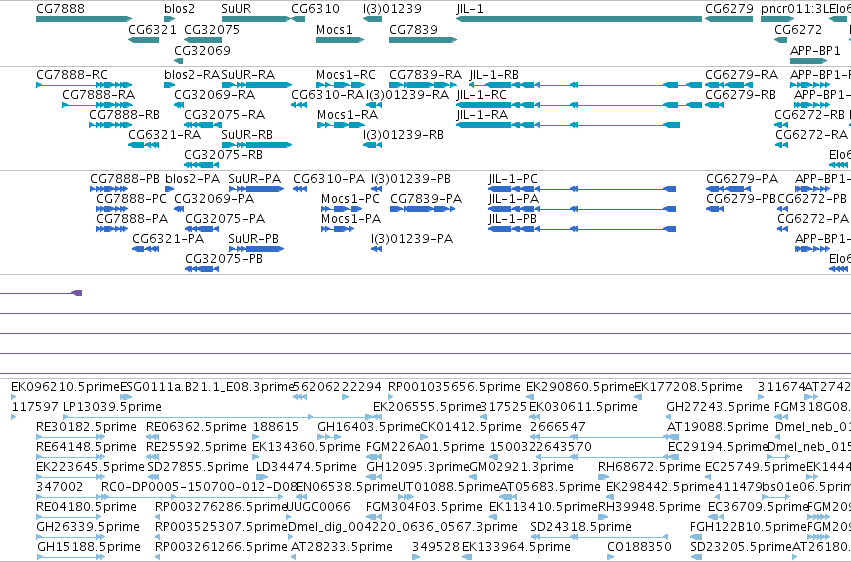Click the GH27243.5prime EST label
This screenshot has height=562, width=851.
click(718, 407)
